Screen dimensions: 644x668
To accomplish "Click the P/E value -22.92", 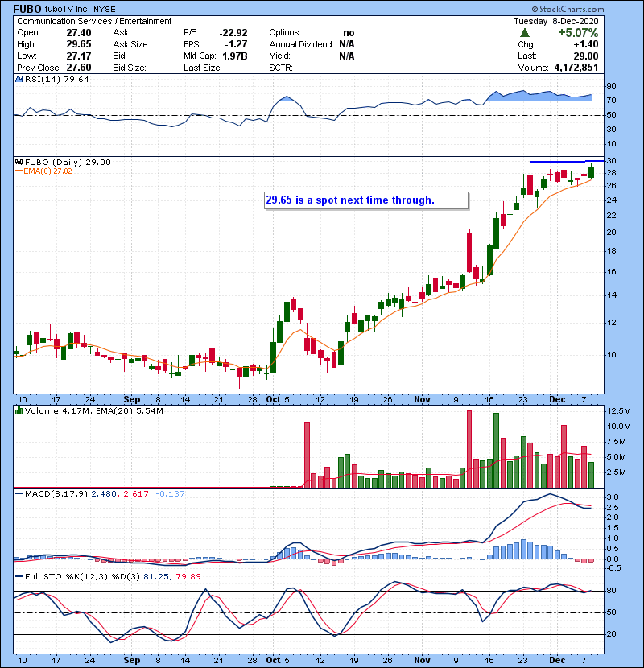I will click(233, 33).
